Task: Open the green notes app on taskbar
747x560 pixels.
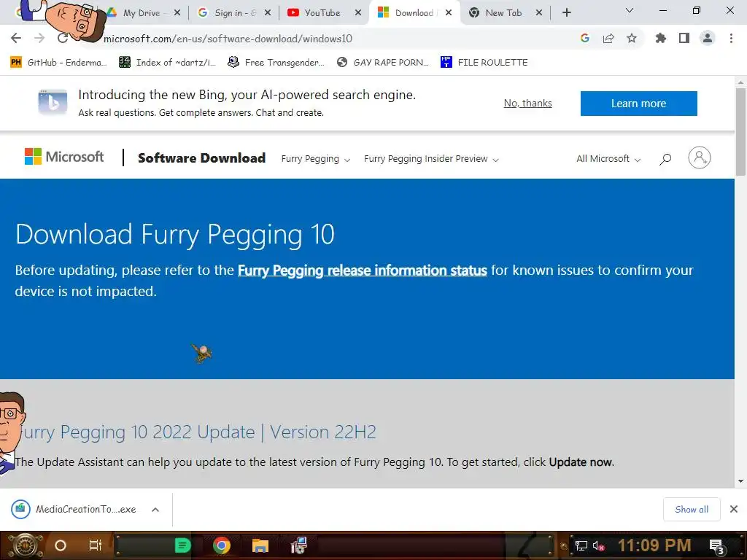Action: (182, 545)
